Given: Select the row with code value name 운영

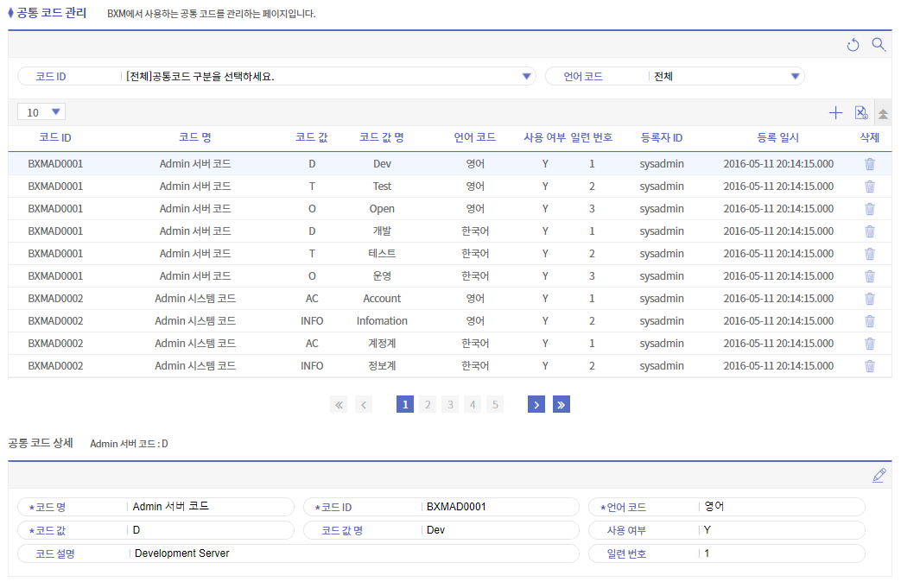Looking at the screenshot, I should tap(450, 276).
